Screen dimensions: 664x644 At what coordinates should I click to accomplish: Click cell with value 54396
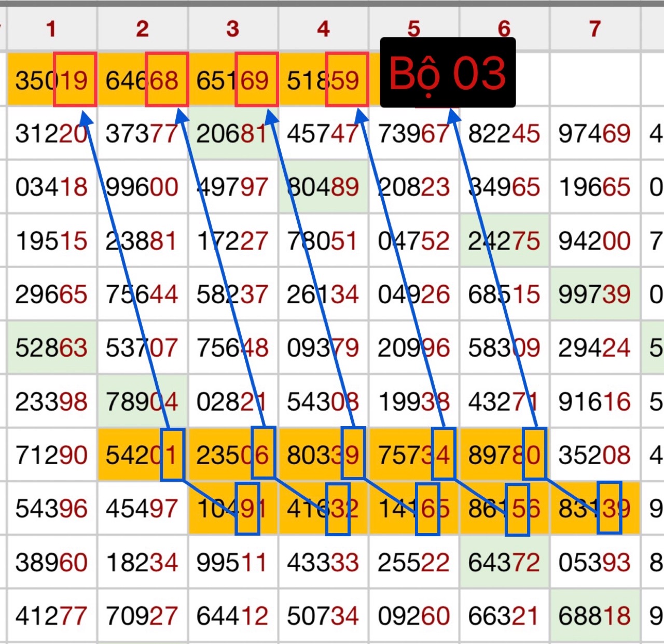coord(52,509)
